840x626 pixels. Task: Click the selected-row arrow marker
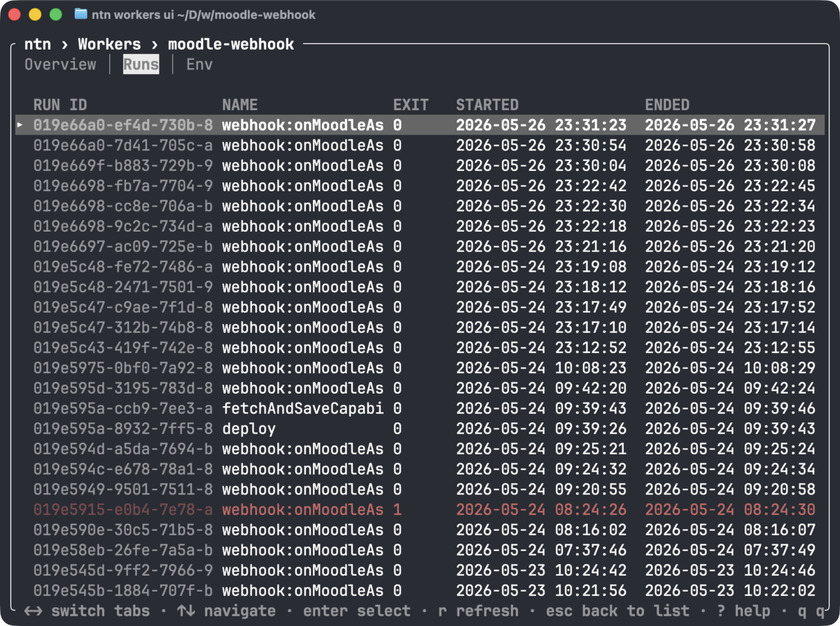click(20, 125)
